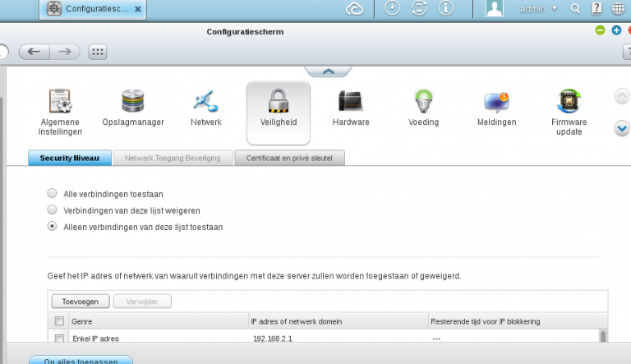Click the Verwijder button
The height and width of the screenshot is (364, 631).
(142, 302)
